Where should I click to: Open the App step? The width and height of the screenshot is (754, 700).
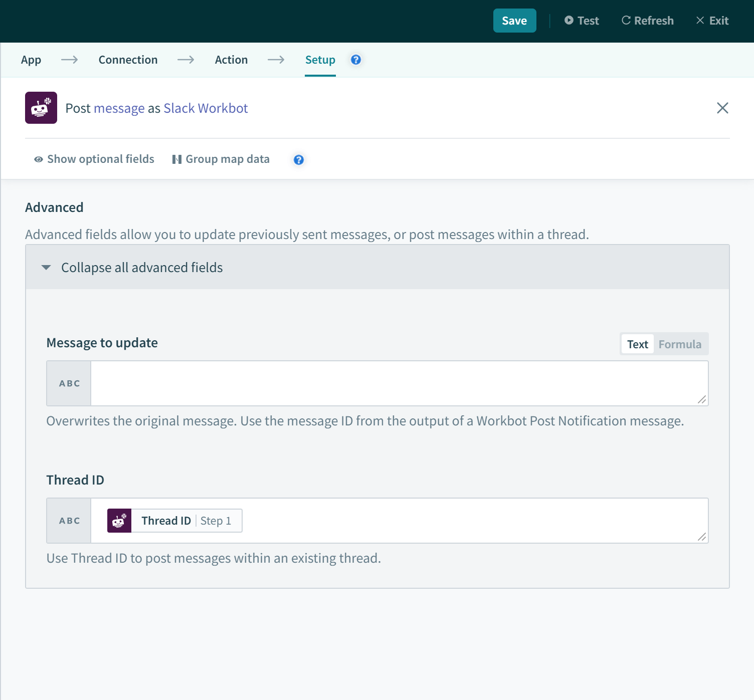(x=31, y=60)
